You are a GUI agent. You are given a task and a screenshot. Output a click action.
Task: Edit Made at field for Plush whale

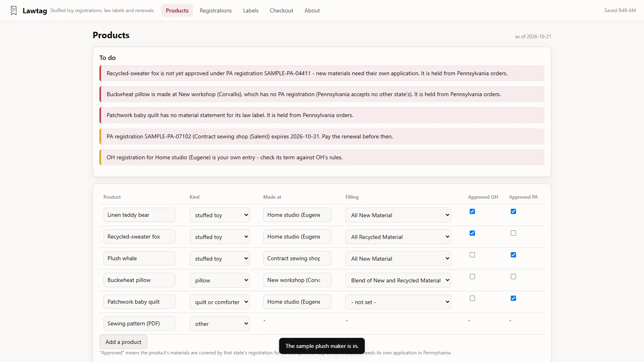pyautogui.click(x=297, y=258)
